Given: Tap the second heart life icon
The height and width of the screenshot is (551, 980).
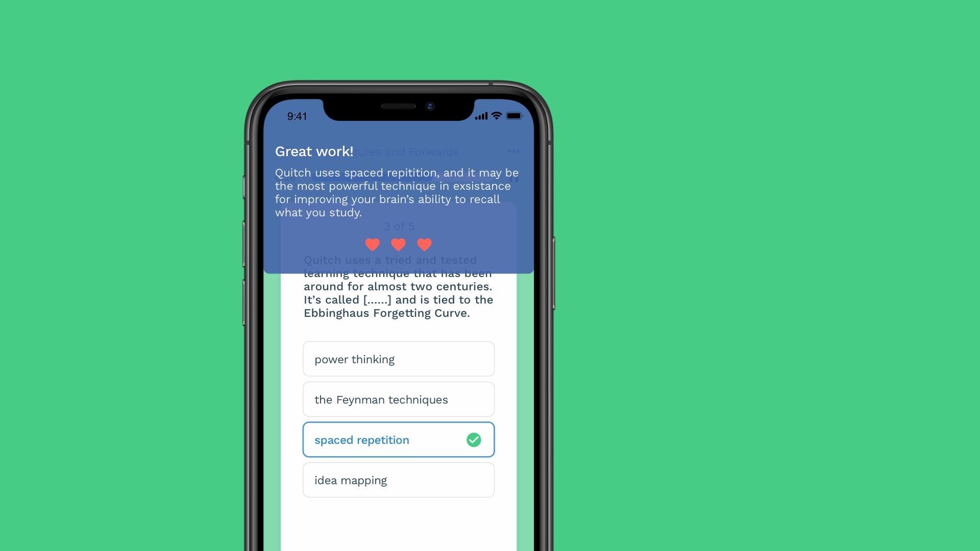Looking at the screenshot, I should (x=399, y=244).
